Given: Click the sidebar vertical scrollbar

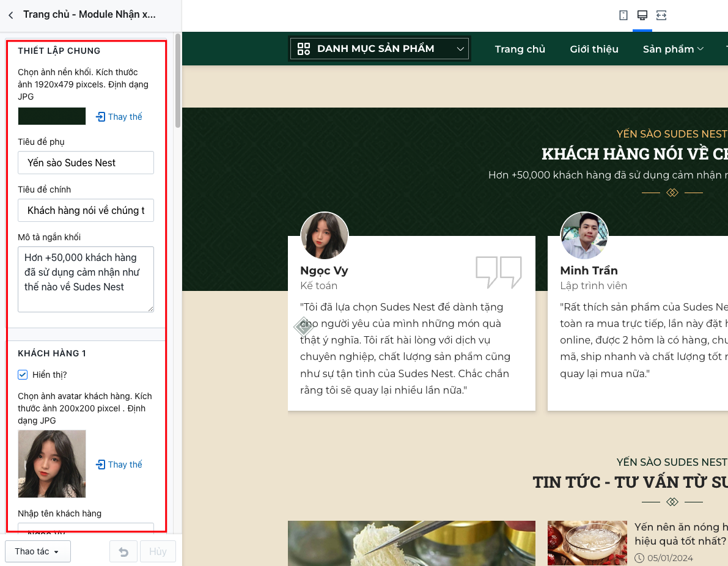Looking at the screenshot, I should pos(178,80).
